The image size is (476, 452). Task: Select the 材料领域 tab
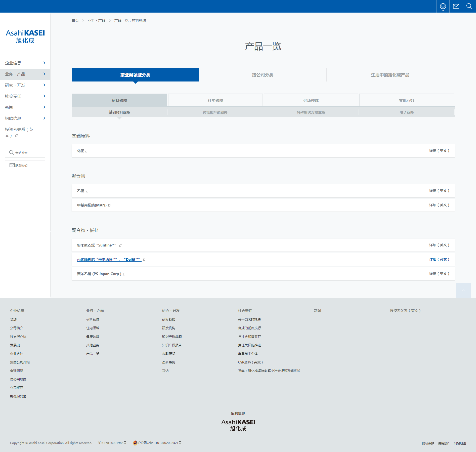click(x=119, y=100)
